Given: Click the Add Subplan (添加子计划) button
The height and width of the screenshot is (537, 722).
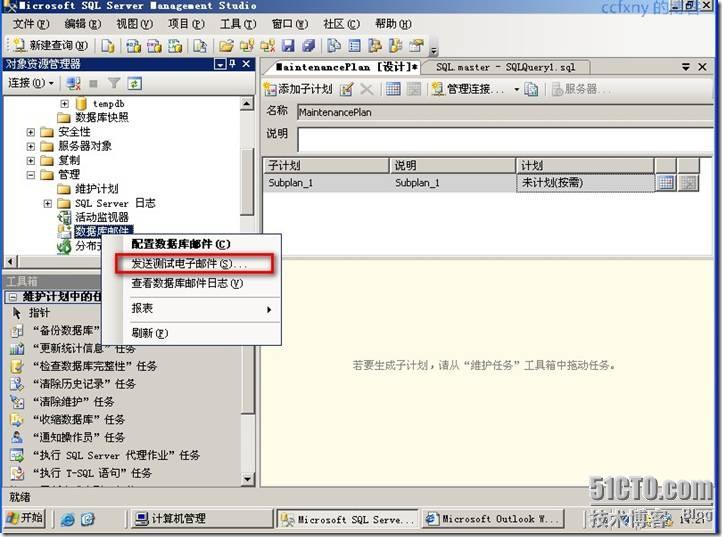Looking at the screenshot, I should pos(298,89).
